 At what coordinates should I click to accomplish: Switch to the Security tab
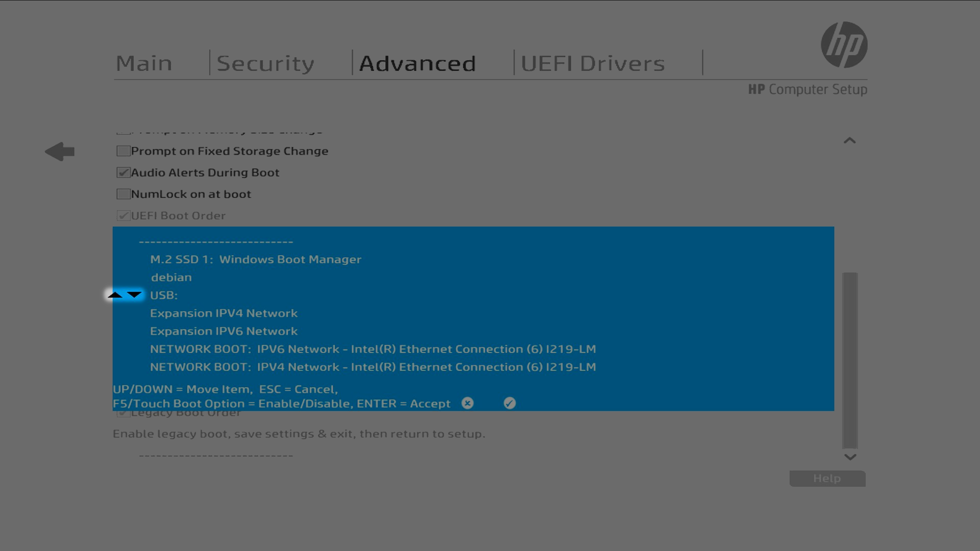pos(265,63)
